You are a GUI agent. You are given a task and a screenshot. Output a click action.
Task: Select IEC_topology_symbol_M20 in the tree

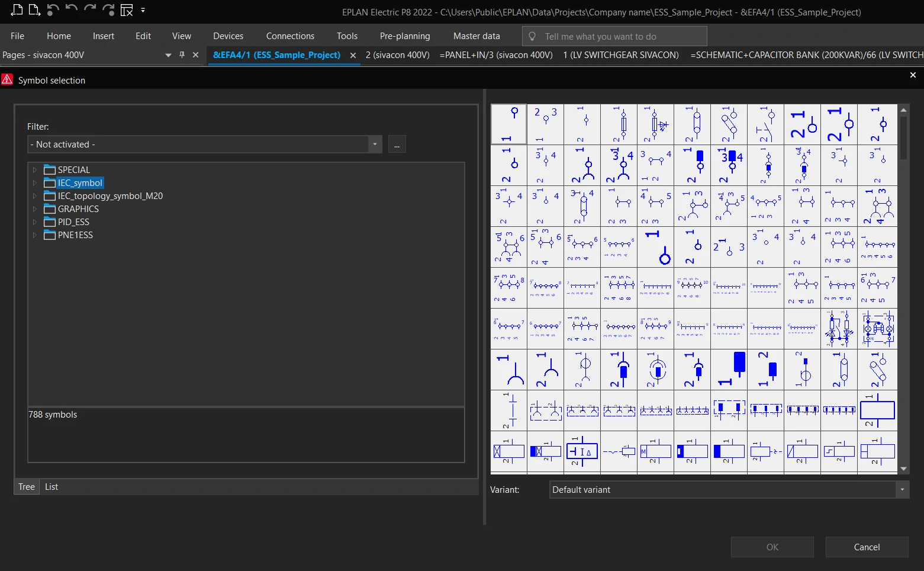pyautogui.click(x=110, y=196)
